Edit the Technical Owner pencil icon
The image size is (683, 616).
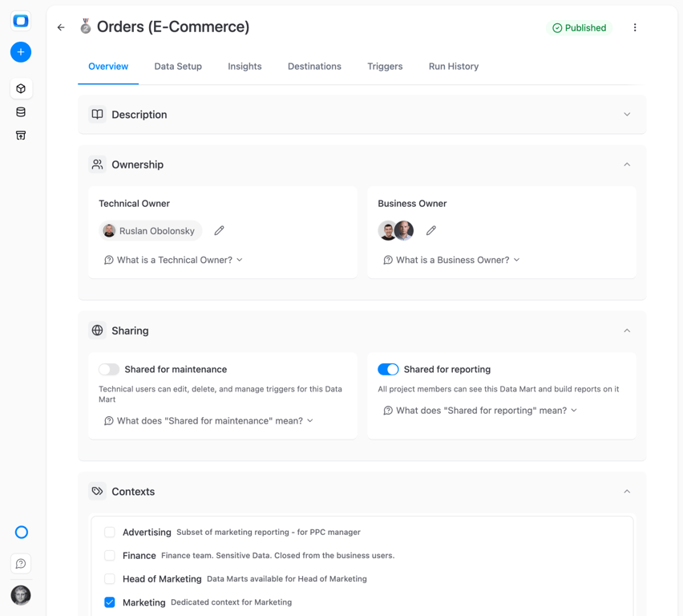219,231
